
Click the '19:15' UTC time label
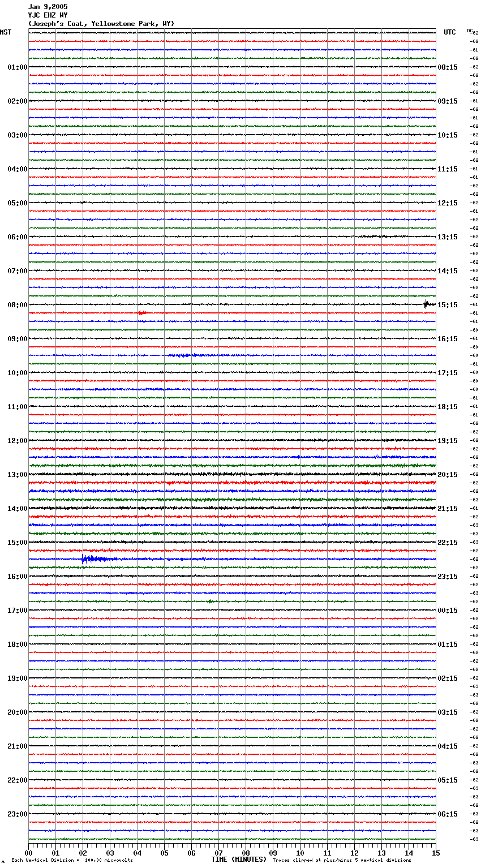tap(448, 441)
